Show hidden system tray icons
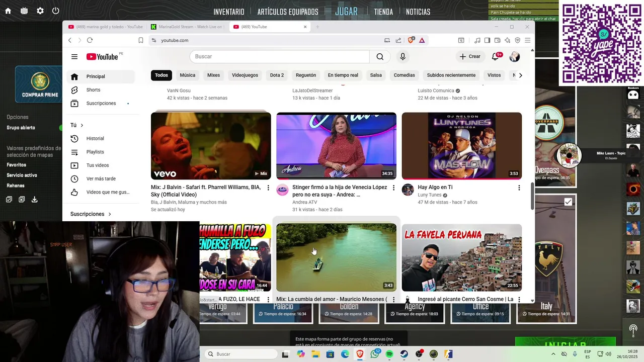 [x=553, y=354]
